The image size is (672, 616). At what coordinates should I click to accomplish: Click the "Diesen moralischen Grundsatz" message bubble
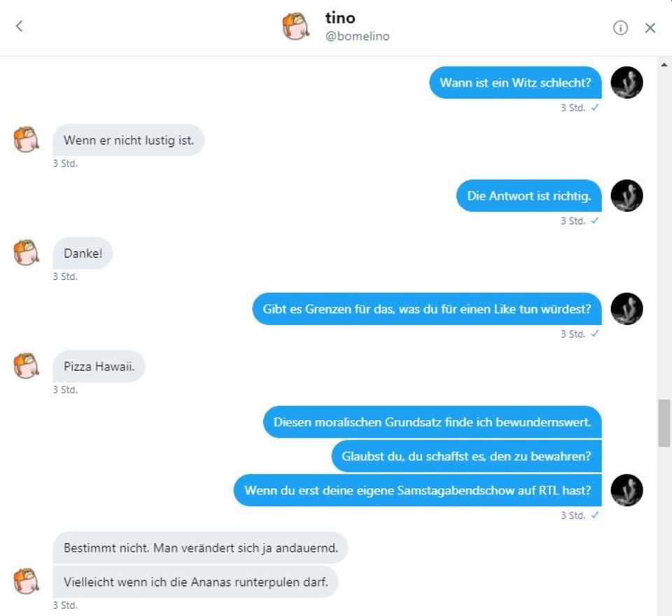(432, 422)
